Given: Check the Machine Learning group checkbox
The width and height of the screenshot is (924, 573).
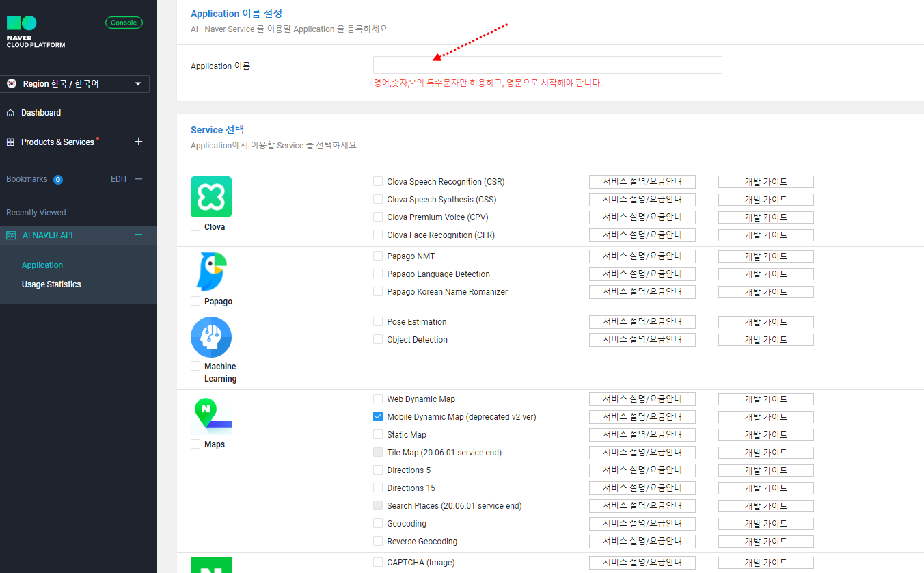Looking at the screenshot, I should click(x=195, y=366).
